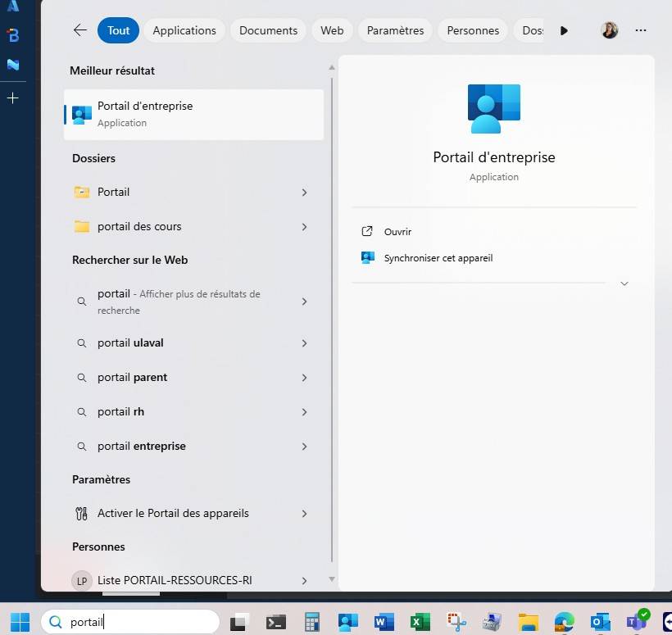Click Synchroniser cet appareil
672x635 pixels.
438,258
